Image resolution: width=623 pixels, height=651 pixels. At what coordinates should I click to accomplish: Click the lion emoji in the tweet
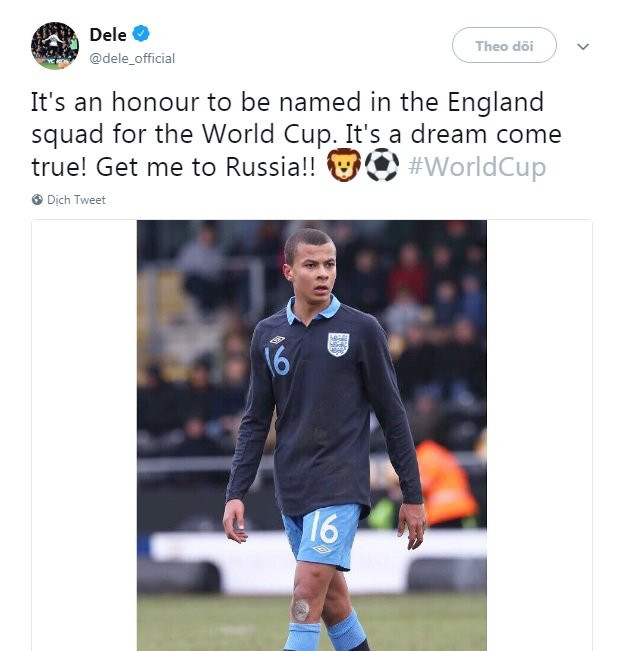click(x=343, y=167)
